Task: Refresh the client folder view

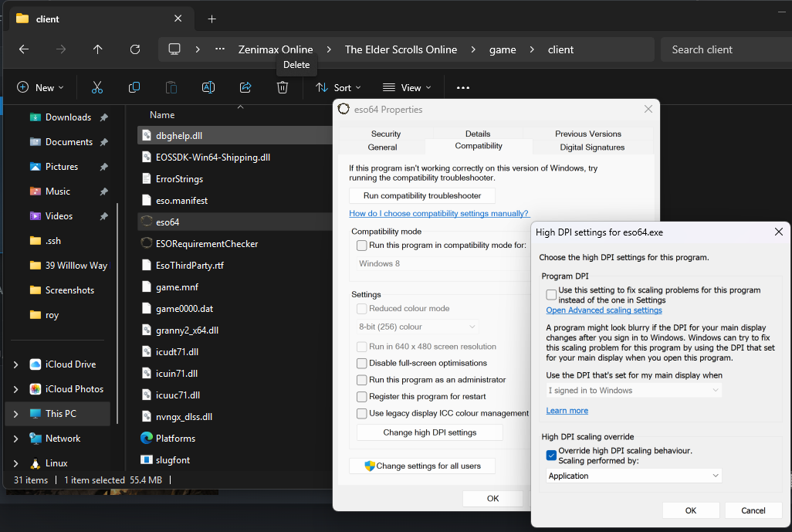Action: [x=135, y=49]
